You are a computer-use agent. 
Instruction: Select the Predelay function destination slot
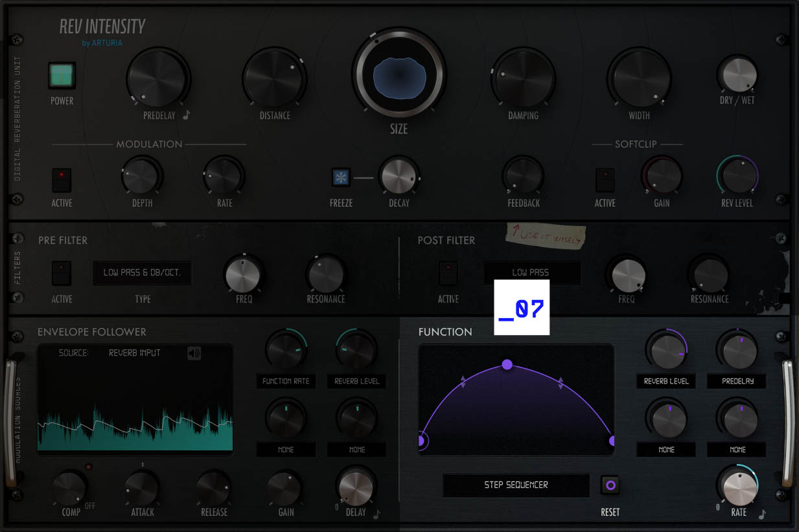(x=737, y=381)
